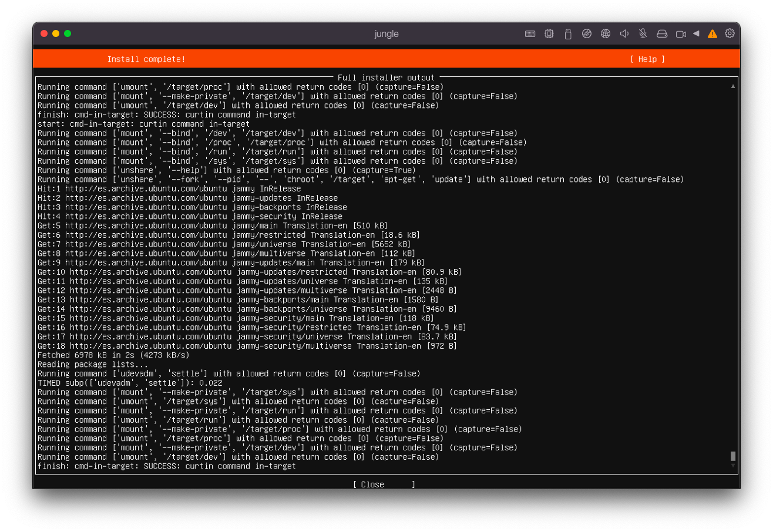
Task: Toggle the muted microphone icon
Action: coord(643,34)
